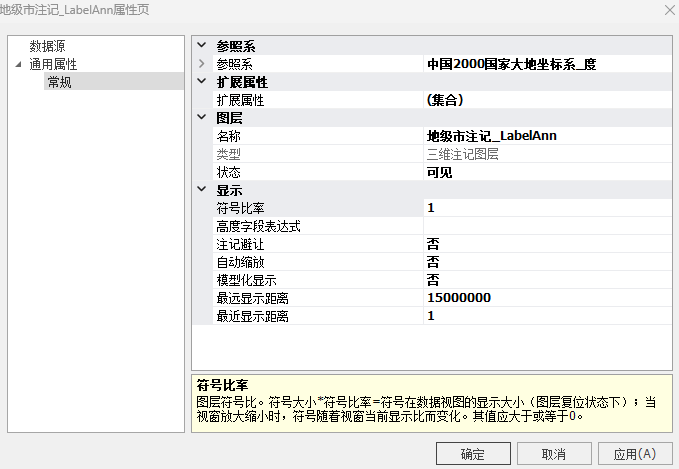Collapse the 通用属性 tree node
679x469 pixels.
17,64
